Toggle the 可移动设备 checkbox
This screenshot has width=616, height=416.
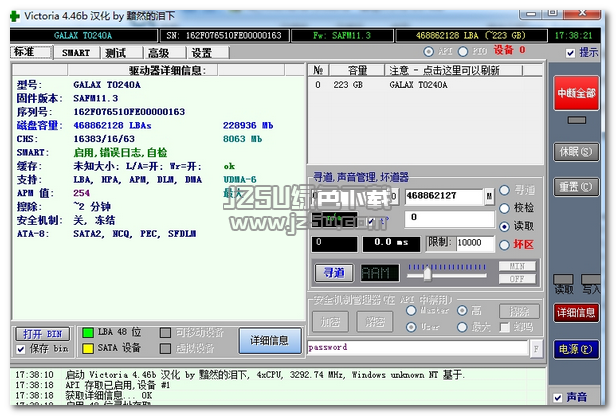coord(165,333)
